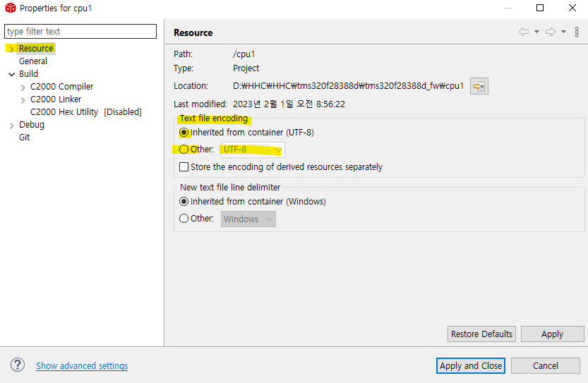This screenshot has height=383, width=588.
Task: Select C2000 Hex Utility [Disabled]
Action: (86, 112)
